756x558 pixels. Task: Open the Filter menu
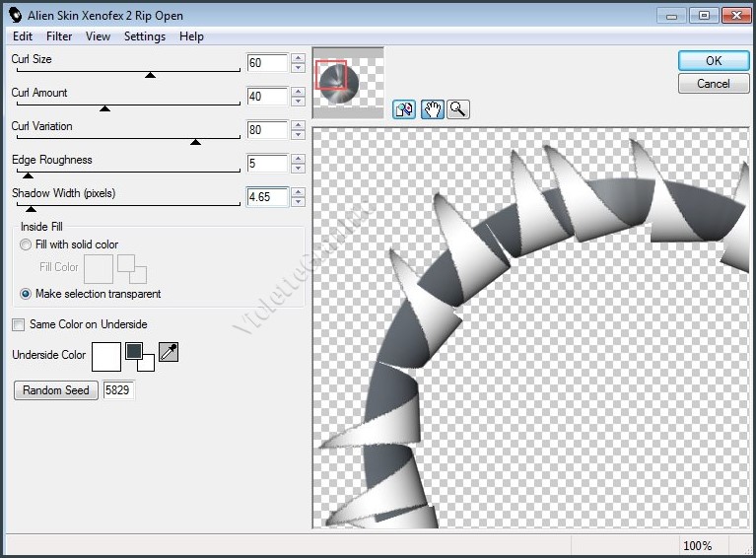[59, 36]
